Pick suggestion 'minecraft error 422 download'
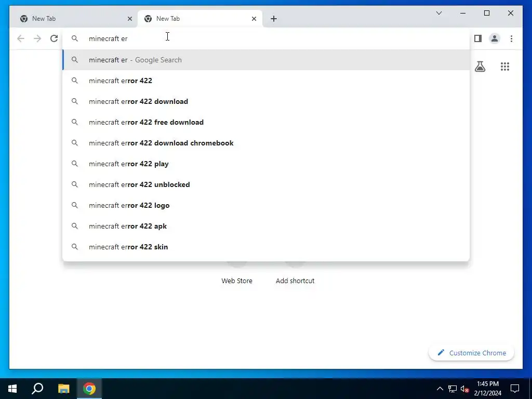The height and width of the screenshot is (399, 532). click(x=266, y=101)
